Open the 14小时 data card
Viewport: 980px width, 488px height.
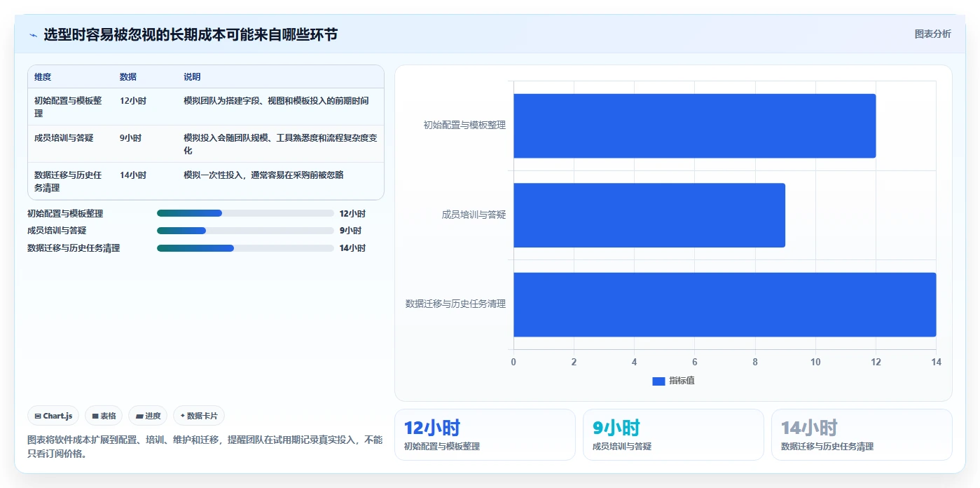(x=862, y=435)
